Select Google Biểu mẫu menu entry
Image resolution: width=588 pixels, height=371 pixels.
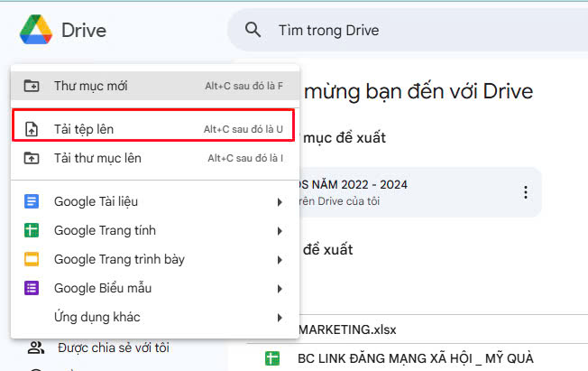pos(155,288)
